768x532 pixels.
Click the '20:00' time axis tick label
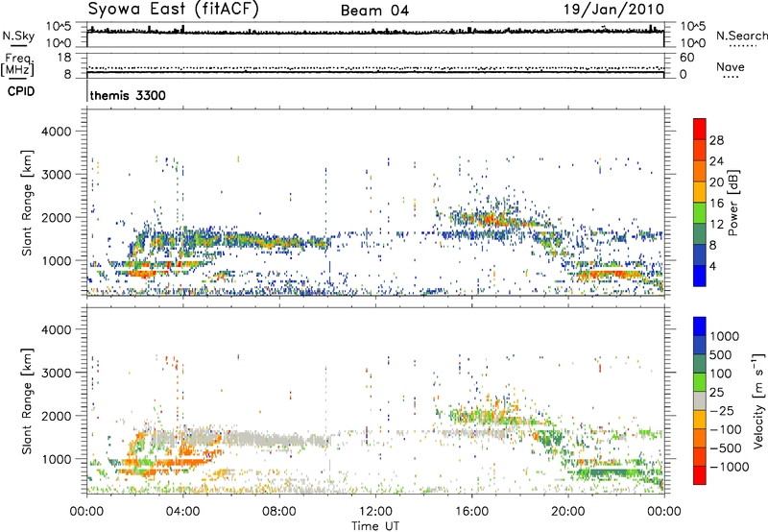click(x=568, y=512)
